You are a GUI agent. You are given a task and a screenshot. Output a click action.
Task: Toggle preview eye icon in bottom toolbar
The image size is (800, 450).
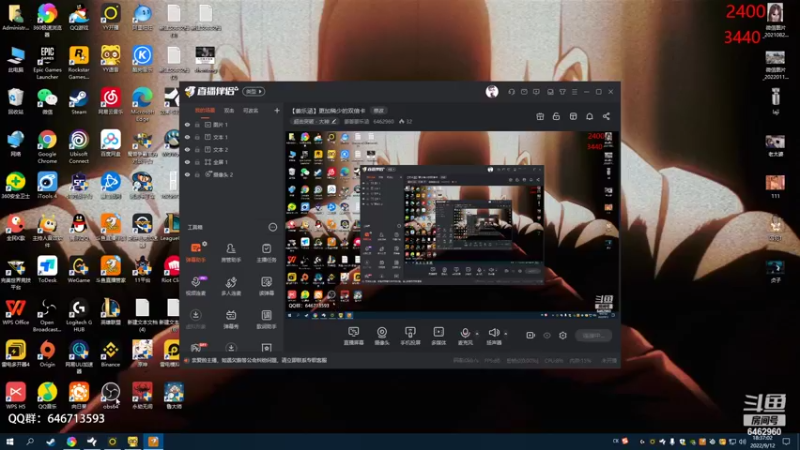tap(547, 335)
